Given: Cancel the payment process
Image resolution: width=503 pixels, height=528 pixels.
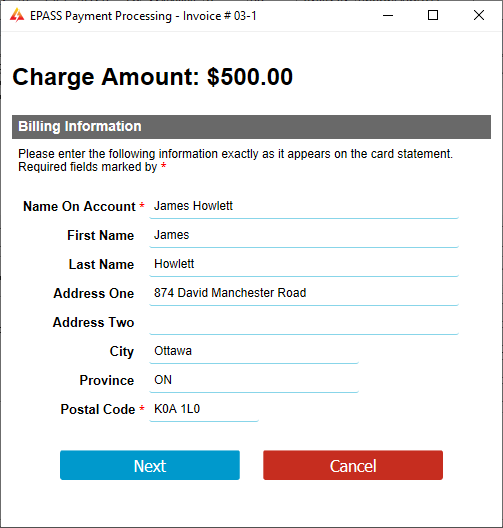Looking at the screenshot, I should [x=353, y=465].
